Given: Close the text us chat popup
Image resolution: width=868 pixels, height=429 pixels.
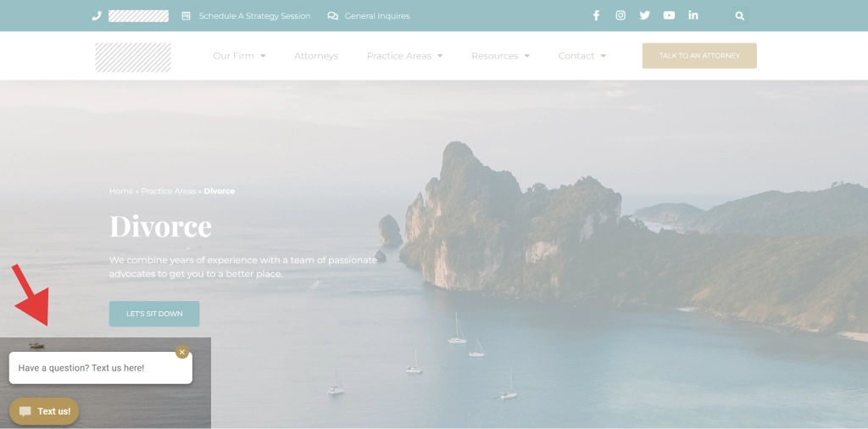Looking at the screenshot, I should pos(182,352).
